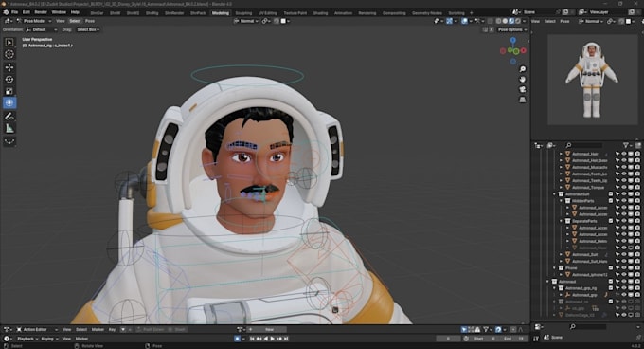Open the Edit menu
Viewport: 644px width, 349px height.
pos(27,12)
